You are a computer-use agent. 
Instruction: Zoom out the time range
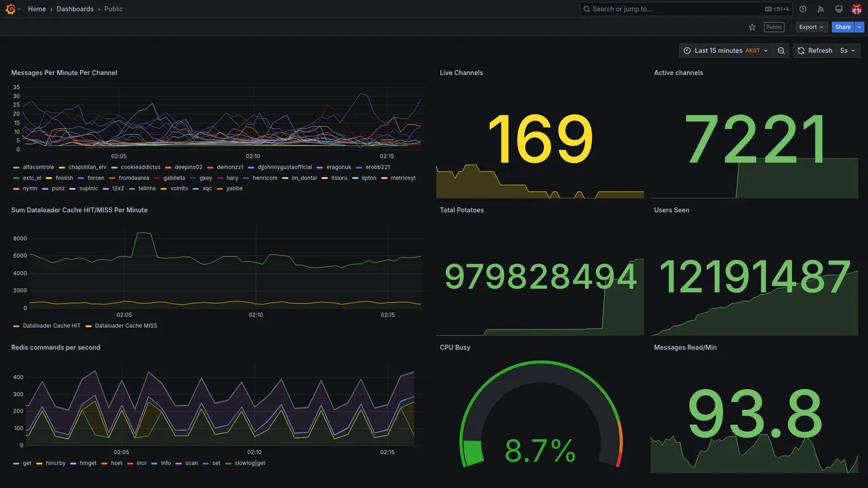781,51
